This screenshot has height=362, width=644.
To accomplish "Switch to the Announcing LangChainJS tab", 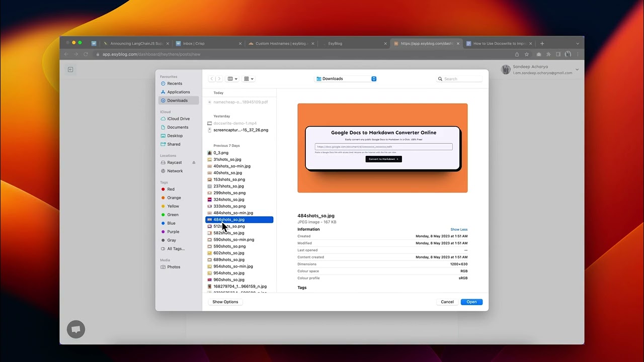I will (x=136, y=44).
